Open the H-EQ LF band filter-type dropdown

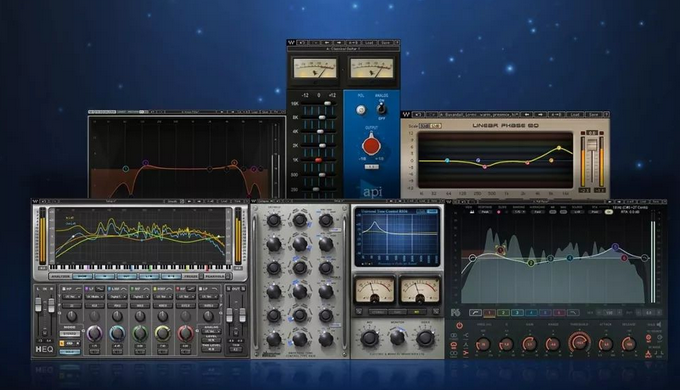tap(95, 297)
